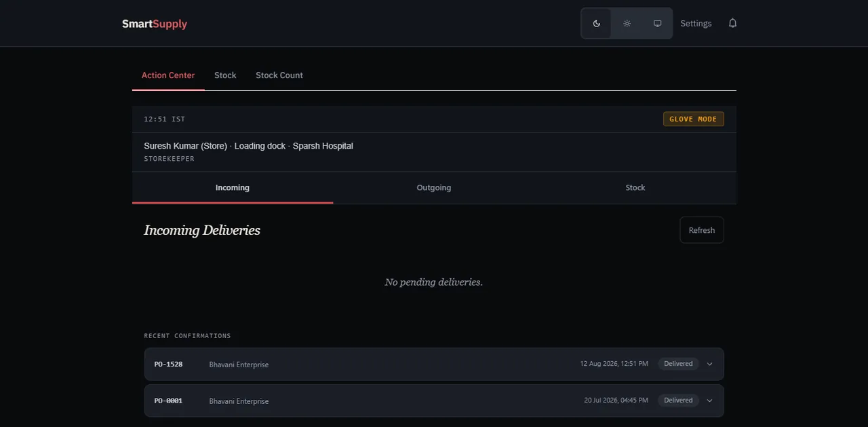Click the SmartSupply logo

pos(155,24)
